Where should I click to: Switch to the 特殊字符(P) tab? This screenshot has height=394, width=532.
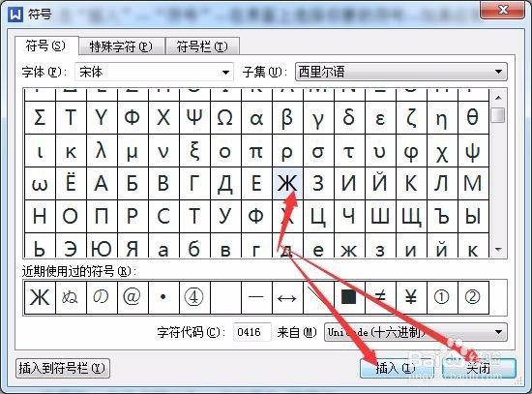click(122, 46)
